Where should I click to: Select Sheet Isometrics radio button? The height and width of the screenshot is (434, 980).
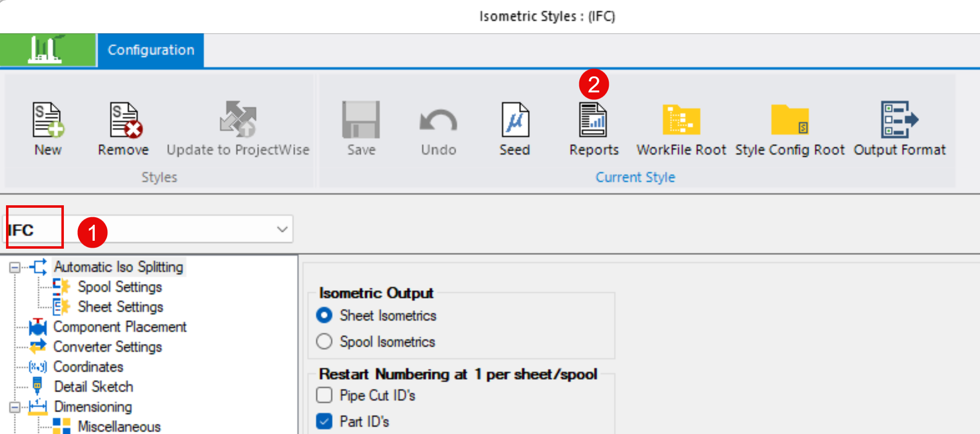324,316
